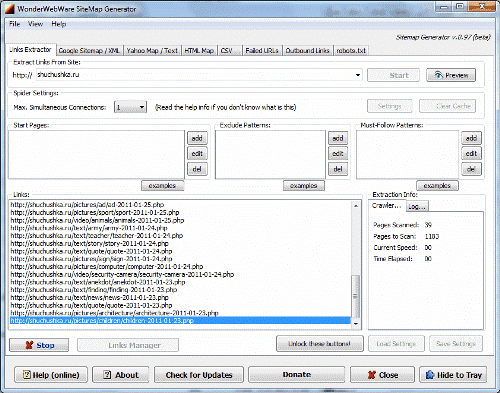500x393 pixels.
Task: Open the About dialog
Action: pyautogui.click(x=121, y=375)
